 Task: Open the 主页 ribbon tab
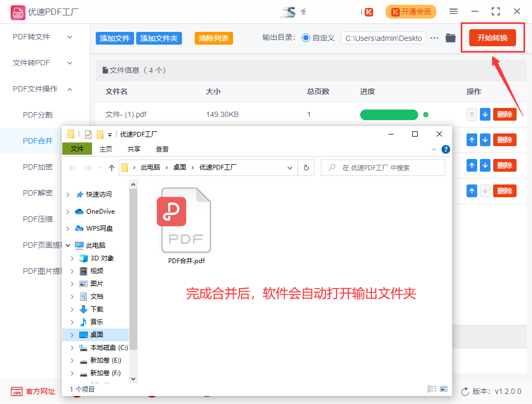(x=106, y=149)
